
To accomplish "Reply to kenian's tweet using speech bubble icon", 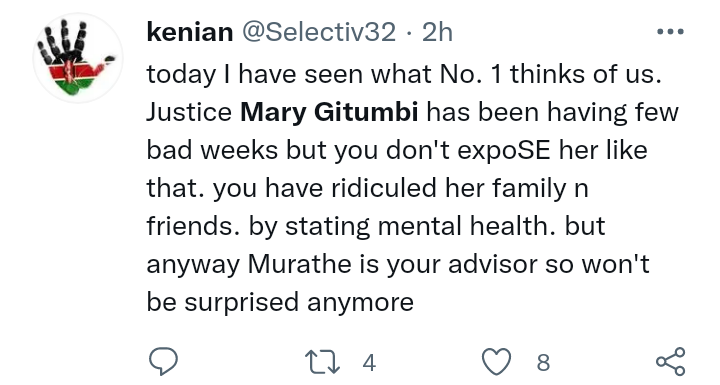I will pos(163,362).
